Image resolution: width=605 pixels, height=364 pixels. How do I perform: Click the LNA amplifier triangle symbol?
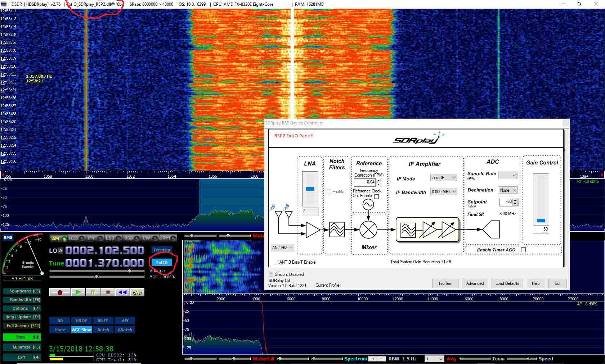click(313, 229)
